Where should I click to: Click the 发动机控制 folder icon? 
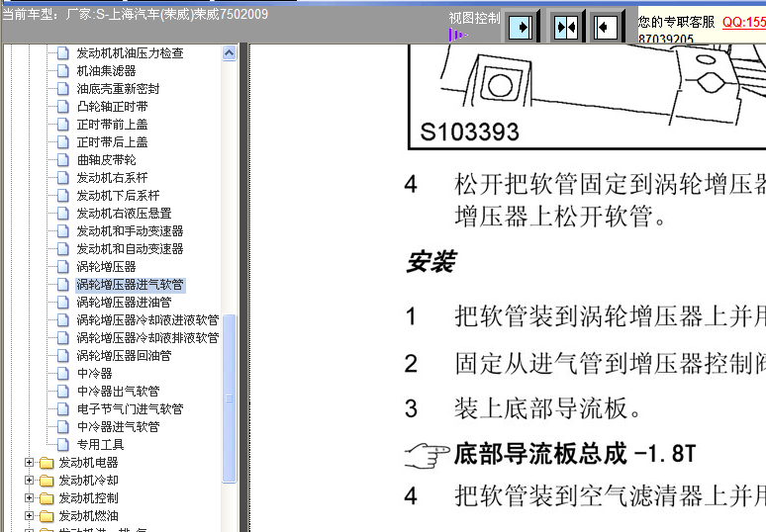[47, 498]
